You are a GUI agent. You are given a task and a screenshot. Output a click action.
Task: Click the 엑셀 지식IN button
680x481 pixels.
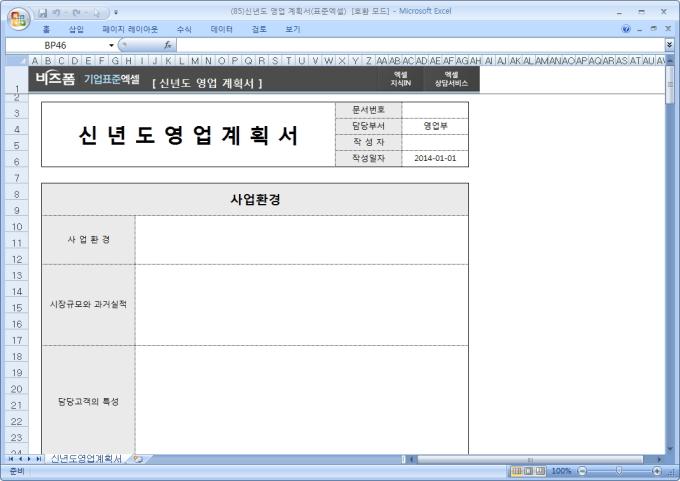[400, 79]
